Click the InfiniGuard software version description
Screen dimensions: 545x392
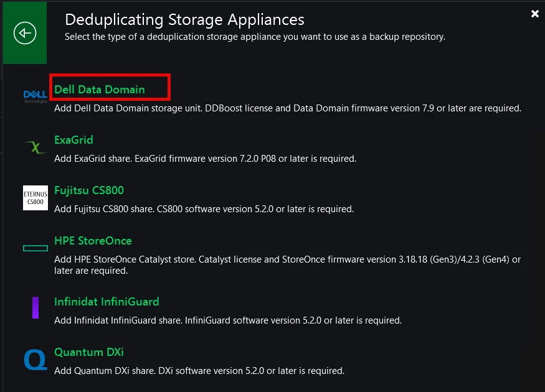click(x=227, y=320)
